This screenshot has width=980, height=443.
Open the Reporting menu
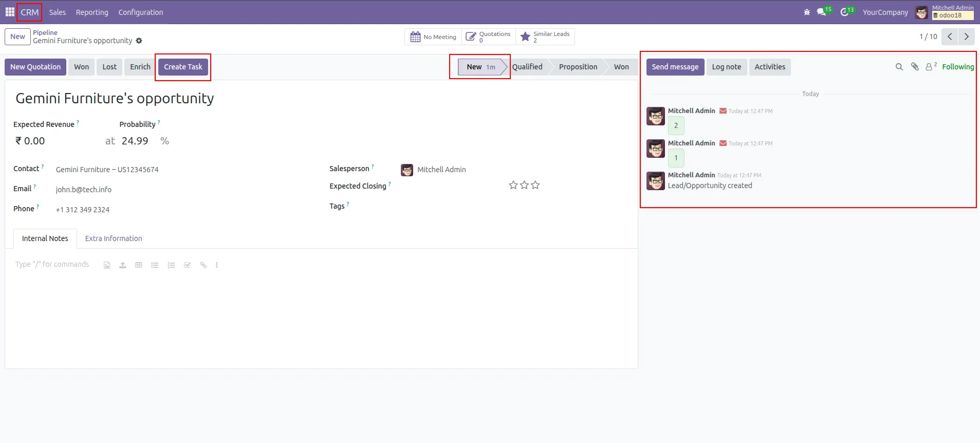click(92, 12)
